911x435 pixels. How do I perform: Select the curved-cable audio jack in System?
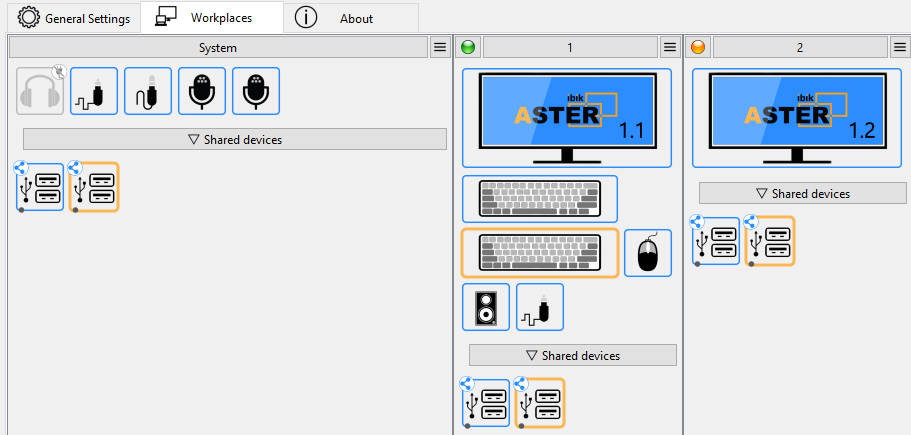[148, 91]
